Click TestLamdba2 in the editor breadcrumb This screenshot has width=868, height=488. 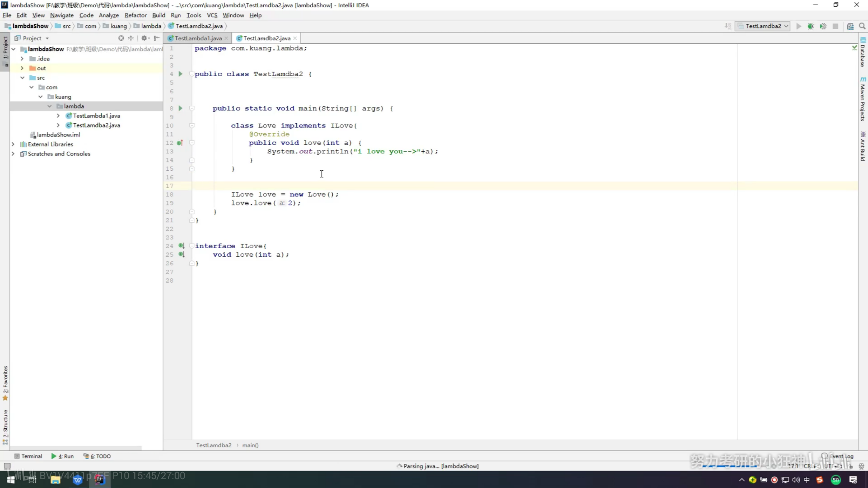pos(214,445)
